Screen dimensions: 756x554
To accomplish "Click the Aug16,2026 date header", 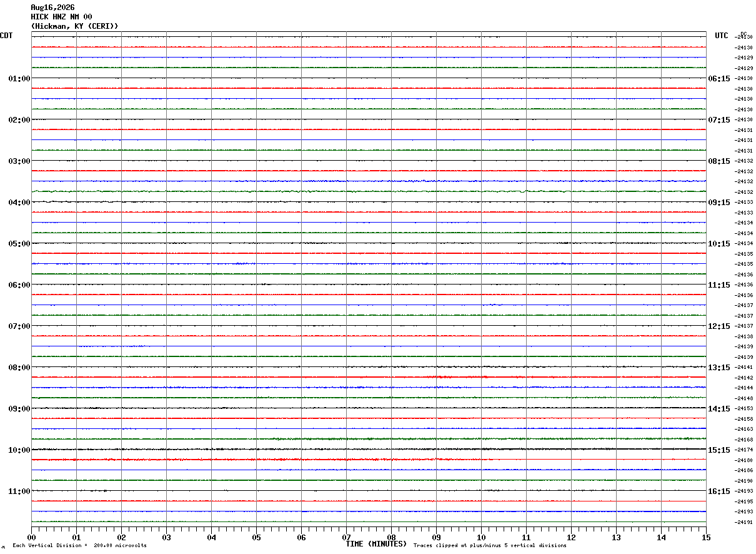I will click(x=52, y=8).
